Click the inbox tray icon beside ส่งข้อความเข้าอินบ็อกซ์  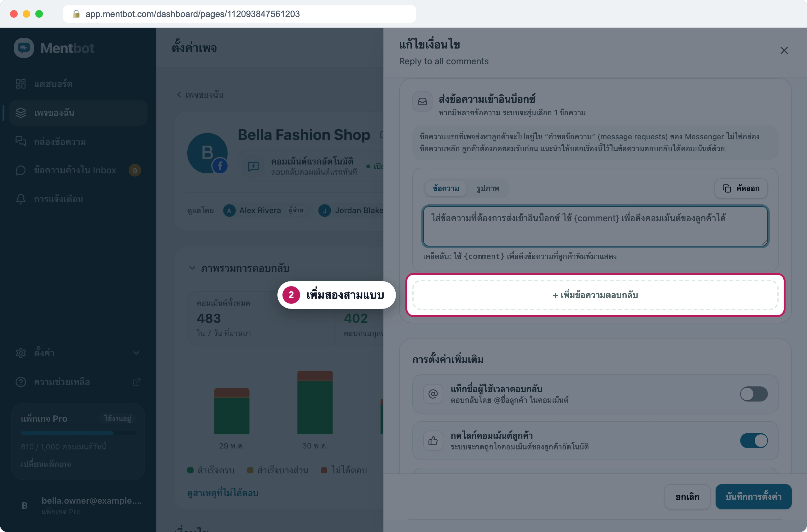[422, 101]
